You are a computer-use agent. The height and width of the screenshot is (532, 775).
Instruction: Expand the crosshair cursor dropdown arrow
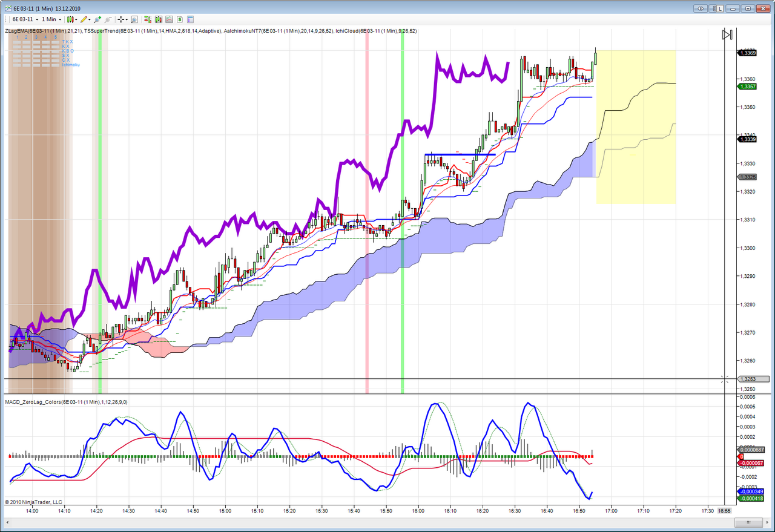[x=127, y=19]
